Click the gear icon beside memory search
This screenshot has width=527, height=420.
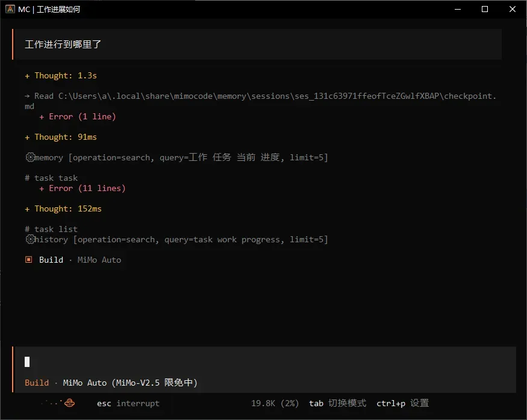coord(30,157)
